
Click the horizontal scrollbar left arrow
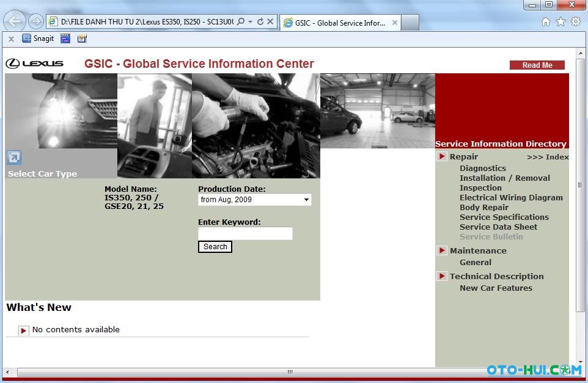pyautogui.click(x=8, y=372)
